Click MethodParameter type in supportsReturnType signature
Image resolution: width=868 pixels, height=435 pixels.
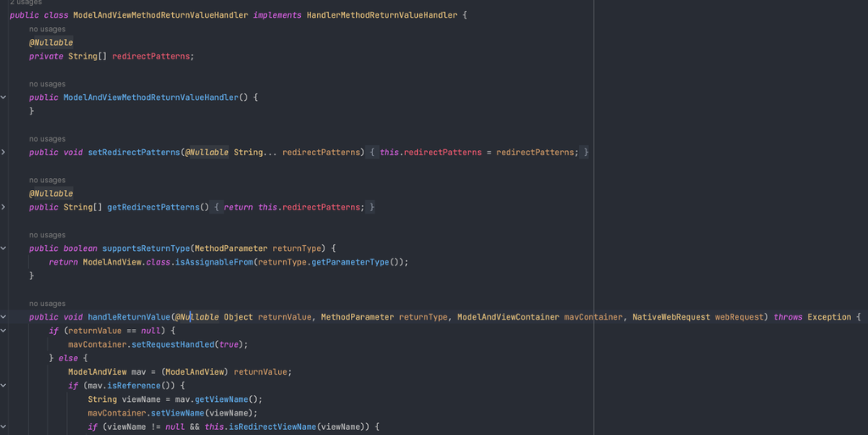point(231,248)
